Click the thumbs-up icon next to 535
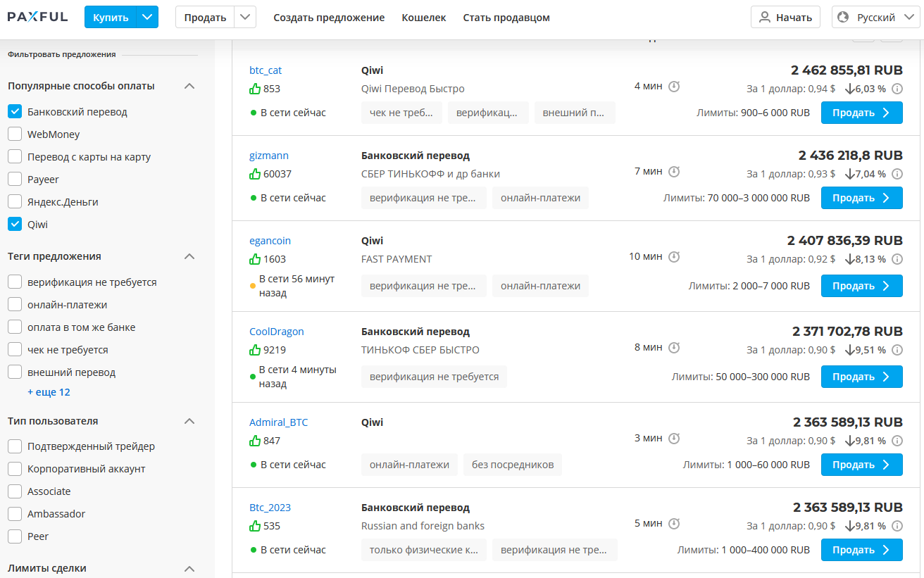This screenshot has height=578, width=924. [x=255, y=526]
